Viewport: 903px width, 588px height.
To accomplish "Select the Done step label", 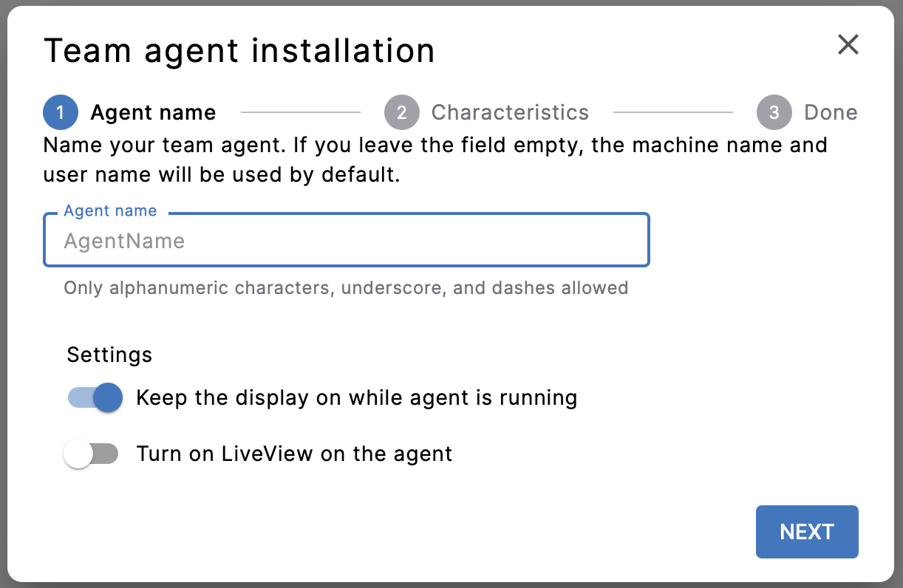I will coord(830,112).
